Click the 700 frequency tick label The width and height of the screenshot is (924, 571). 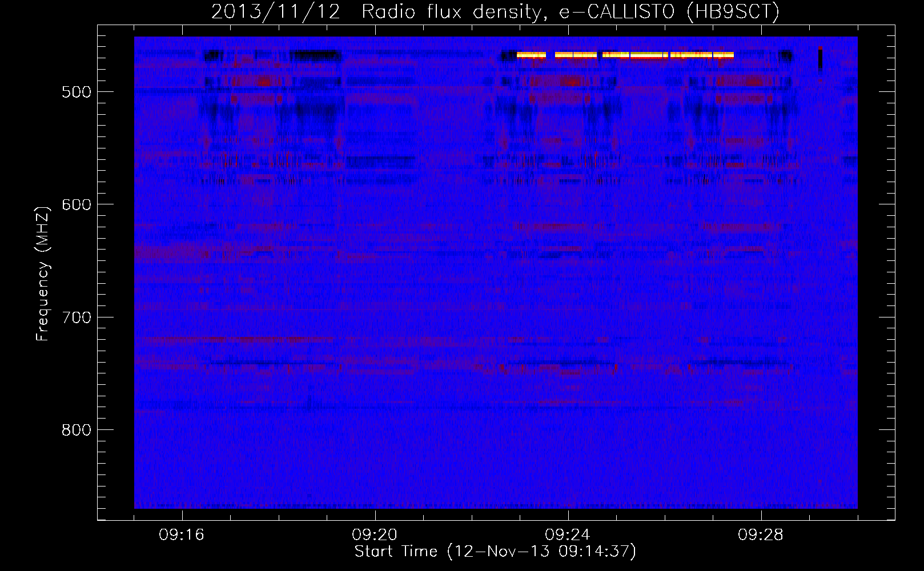(x=77, y=317)
